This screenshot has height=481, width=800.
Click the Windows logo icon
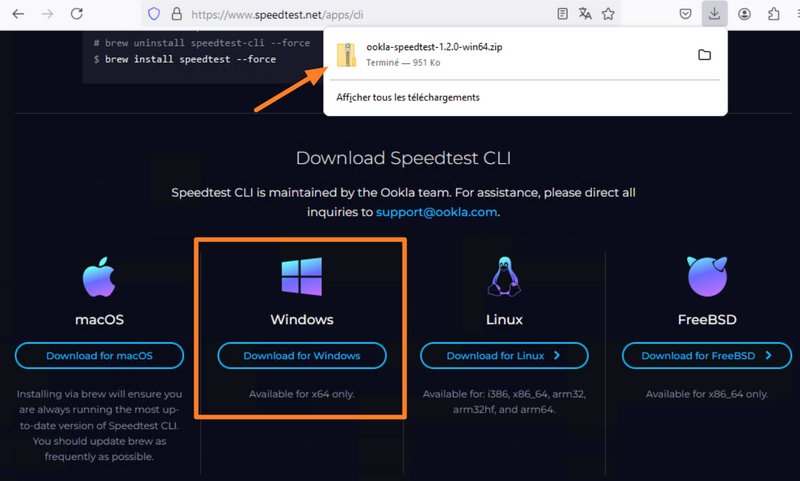(302, 276)
